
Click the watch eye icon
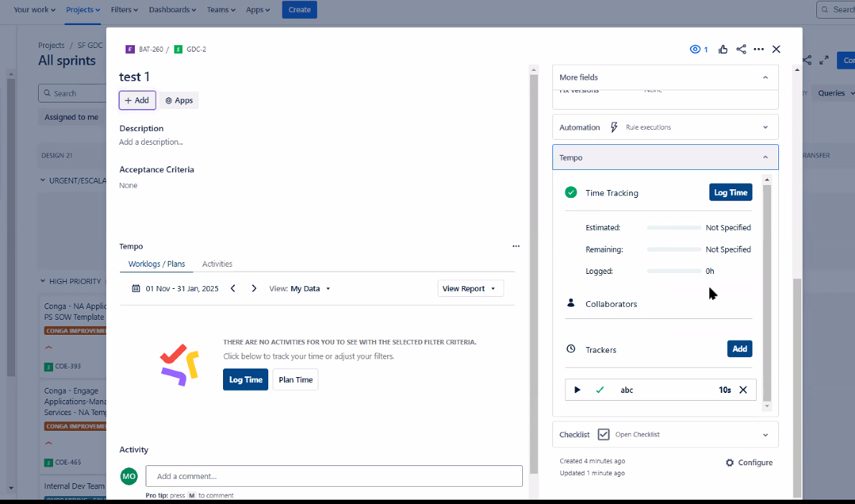(x=694, y=49)
